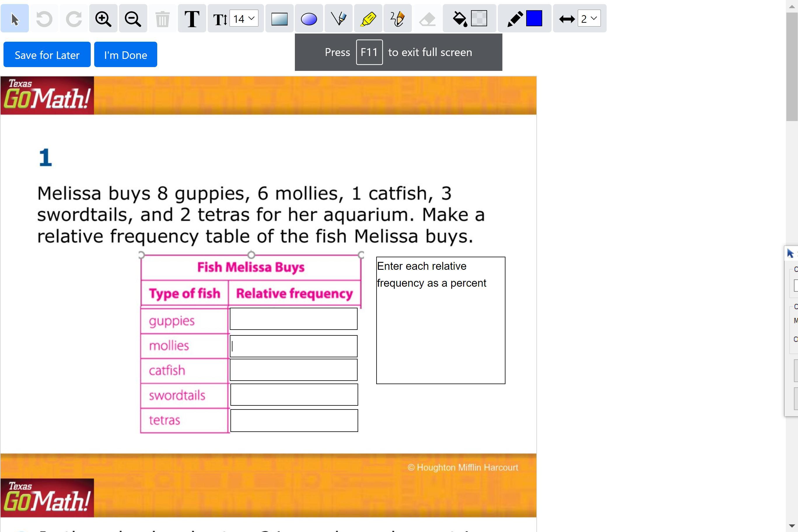The image size is (798, 532).
Task: Click the zoom in magnifier
Action: [103, 19]
